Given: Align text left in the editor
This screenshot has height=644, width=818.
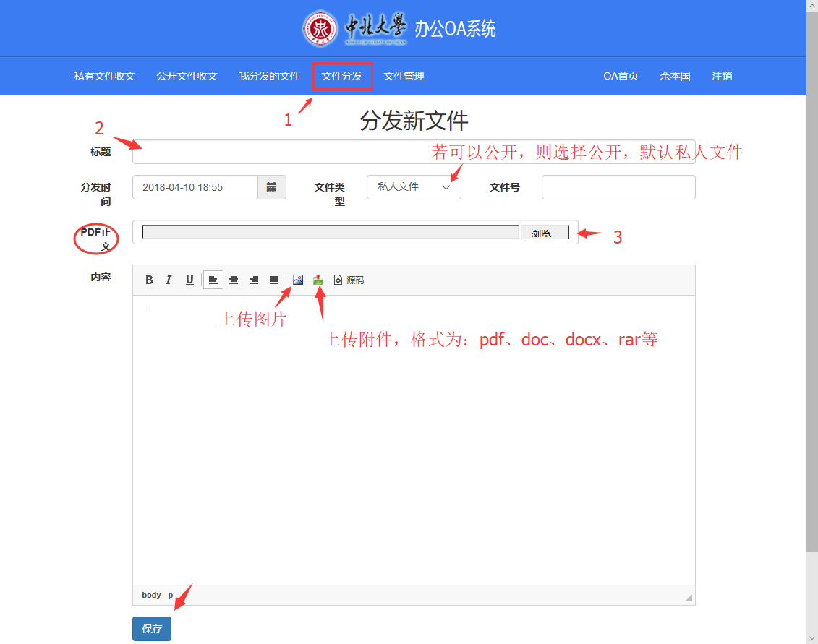Looking at the screenshot, I should (x=213, y=280).
